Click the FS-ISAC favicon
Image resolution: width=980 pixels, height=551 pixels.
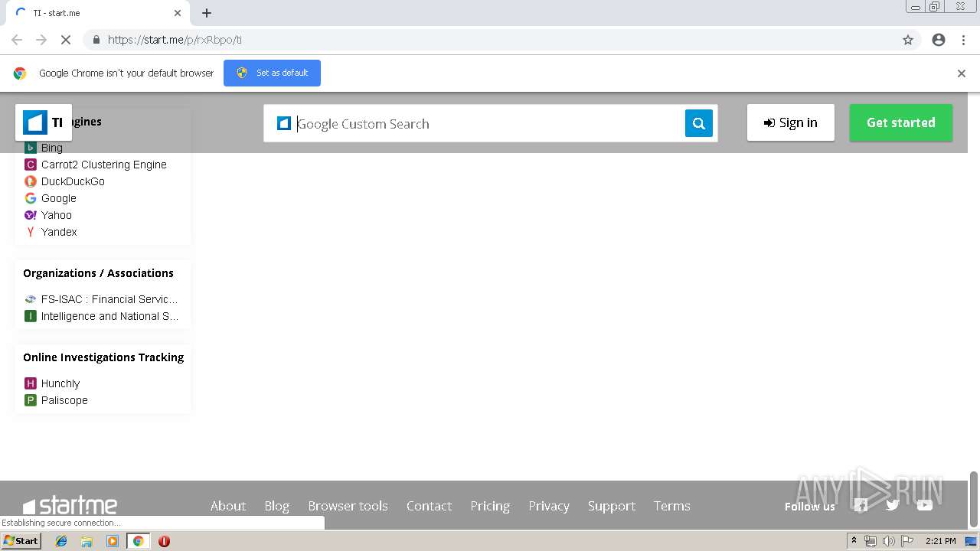[x=31, y=299]
